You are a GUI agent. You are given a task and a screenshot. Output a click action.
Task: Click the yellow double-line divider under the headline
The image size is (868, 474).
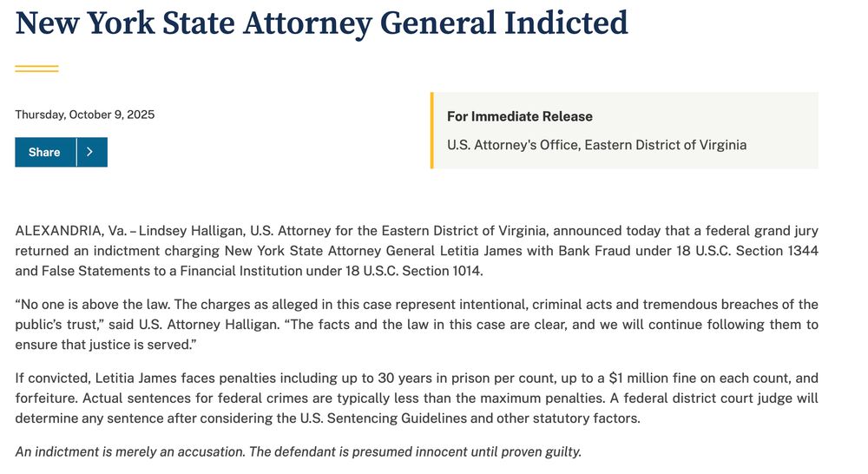pyautogui.click(x=36, y=69)
